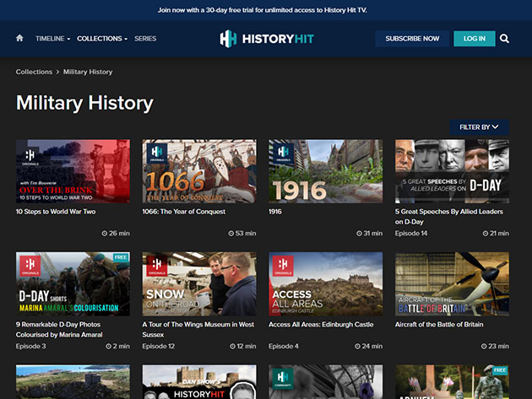
Task: Click the clock icon beside 23 min
Action: pyautogui.click(x=484, y=346)
